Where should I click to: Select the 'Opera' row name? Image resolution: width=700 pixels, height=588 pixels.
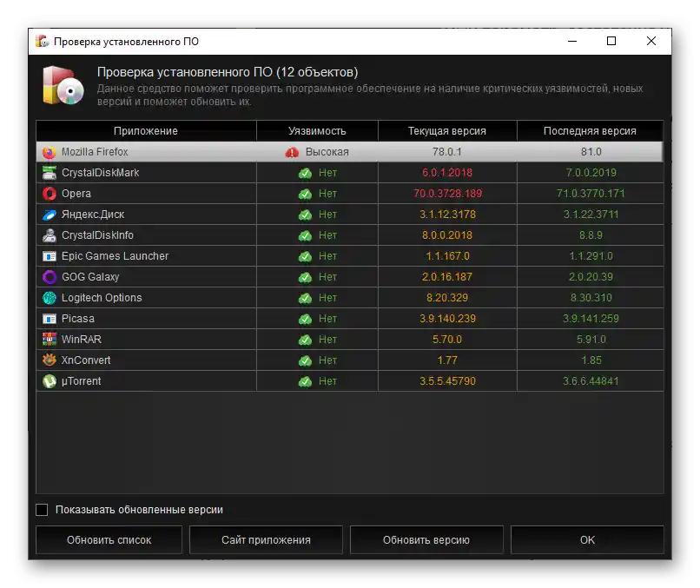pos(76,194)
